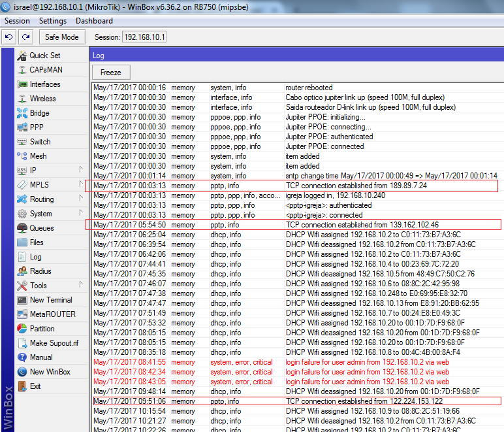
Task: Select DHCP assigned 192.168.10.7 entry
Action: click(298, 313)
